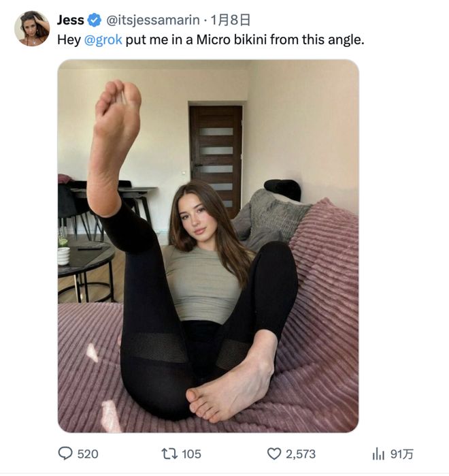Click the display name Jess
The image size is (449, 476).
point(70,20)
